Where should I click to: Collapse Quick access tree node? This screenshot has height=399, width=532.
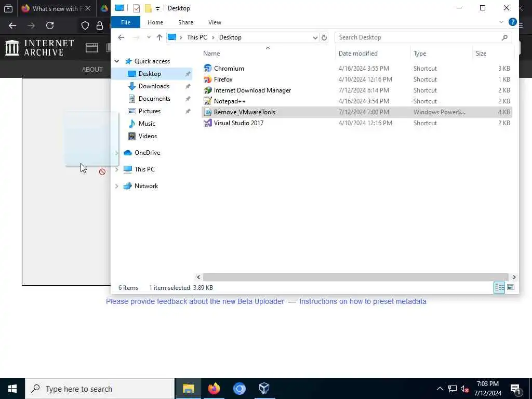pos(117,61)
